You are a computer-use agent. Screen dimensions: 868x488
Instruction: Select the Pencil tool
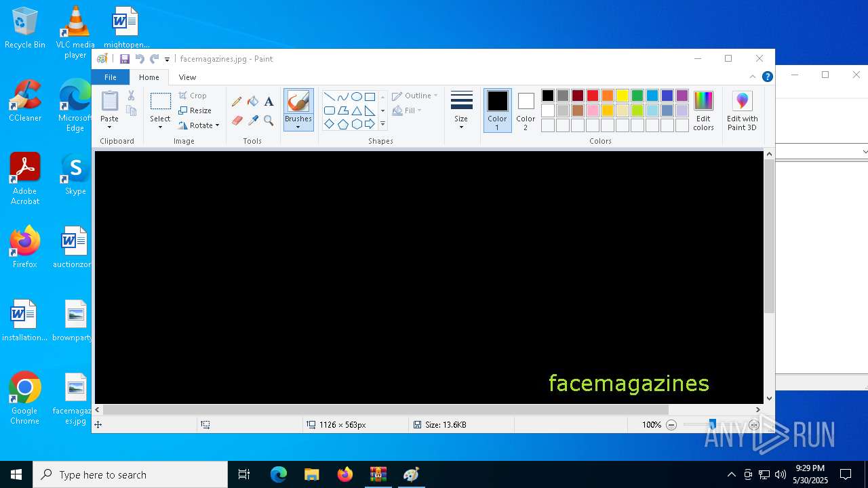click(237, 102)
